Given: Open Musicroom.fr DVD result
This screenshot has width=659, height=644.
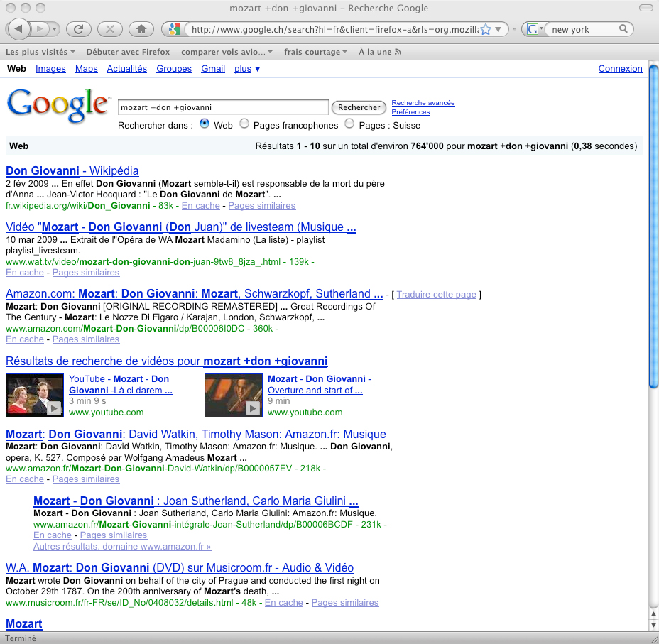Looking at the screenshot, I should pyautogui.click(x=180, y=567).
